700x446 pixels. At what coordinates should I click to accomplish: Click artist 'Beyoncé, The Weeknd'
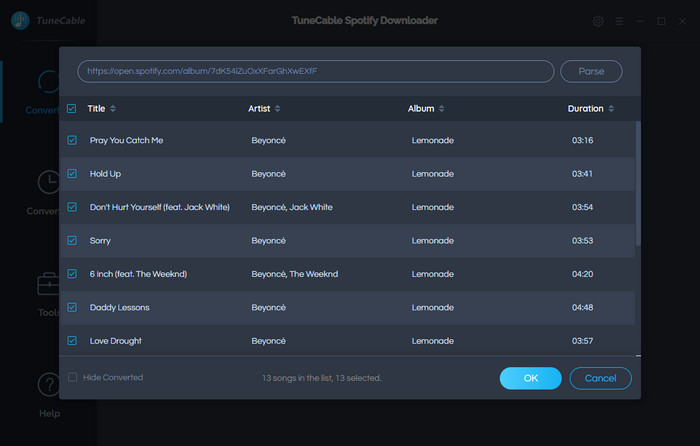[295, 274]
